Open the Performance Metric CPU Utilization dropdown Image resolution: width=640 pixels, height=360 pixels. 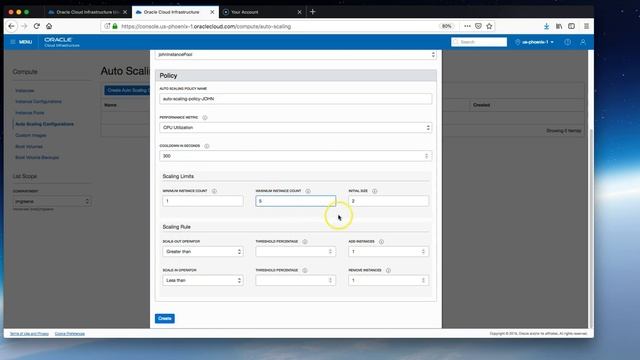coord(296,128)
